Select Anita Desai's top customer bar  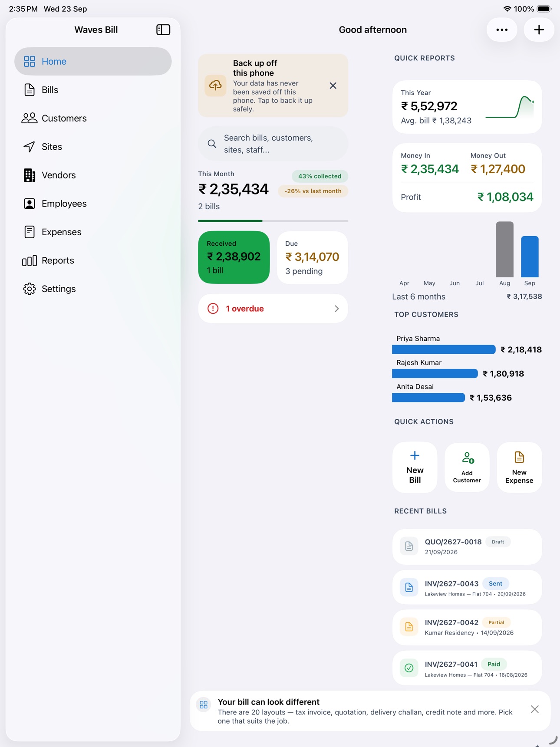pos(428,398)
